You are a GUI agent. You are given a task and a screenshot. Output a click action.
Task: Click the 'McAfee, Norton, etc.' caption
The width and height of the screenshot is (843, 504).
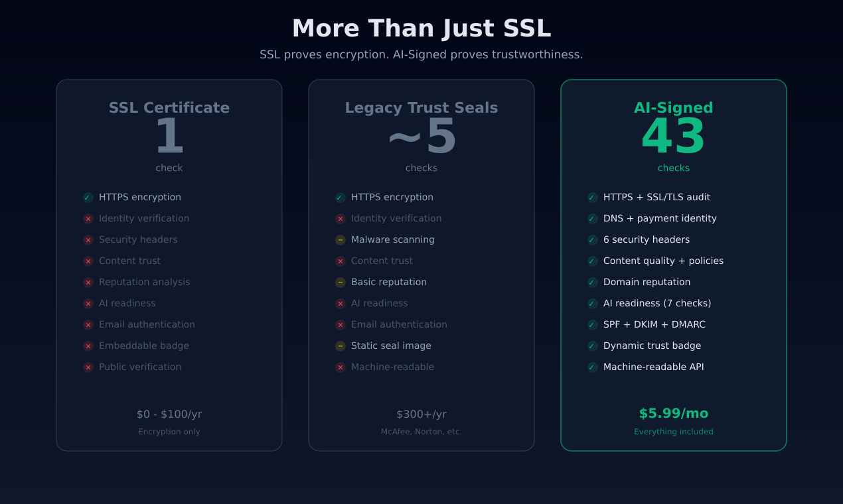click(421, 432)
